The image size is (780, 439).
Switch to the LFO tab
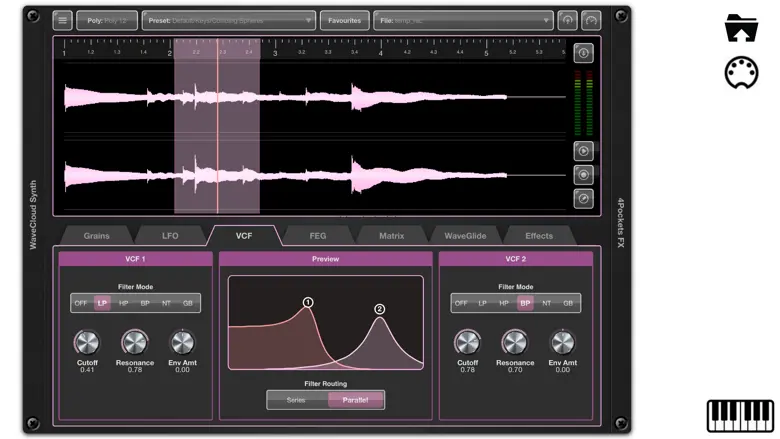170,236
